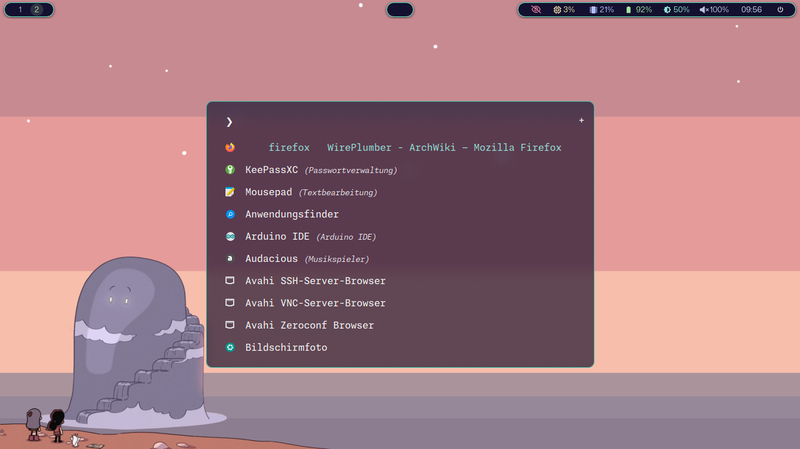Viewport: 800px width, 449px height.
Task: Click the launcher search input field
Action: point(403,121)
